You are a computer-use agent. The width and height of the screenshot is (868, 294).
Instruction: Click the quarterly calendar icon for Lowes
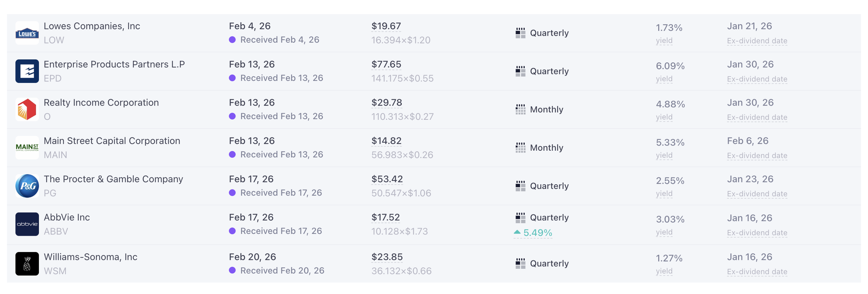tap(520, 33)
